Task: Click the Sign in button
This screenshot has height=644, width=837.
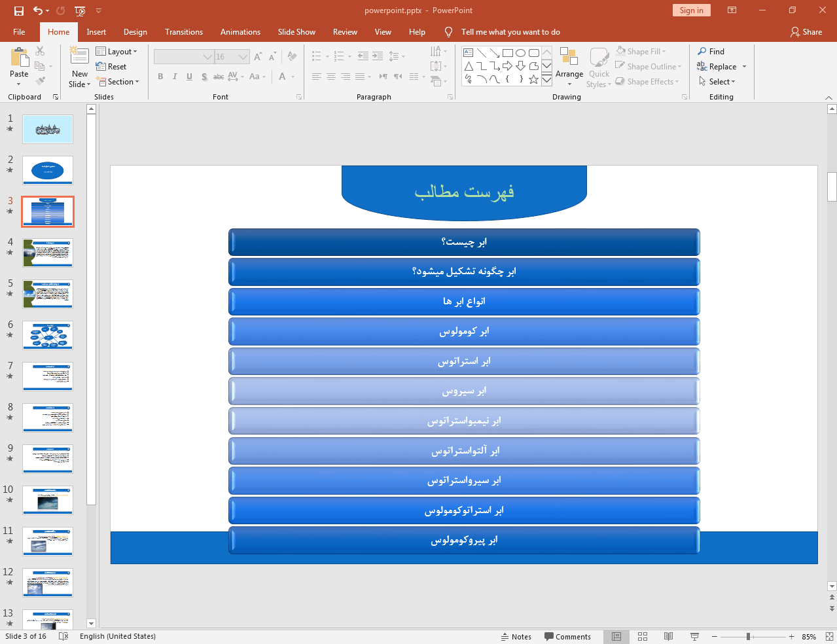Action: 691,10
